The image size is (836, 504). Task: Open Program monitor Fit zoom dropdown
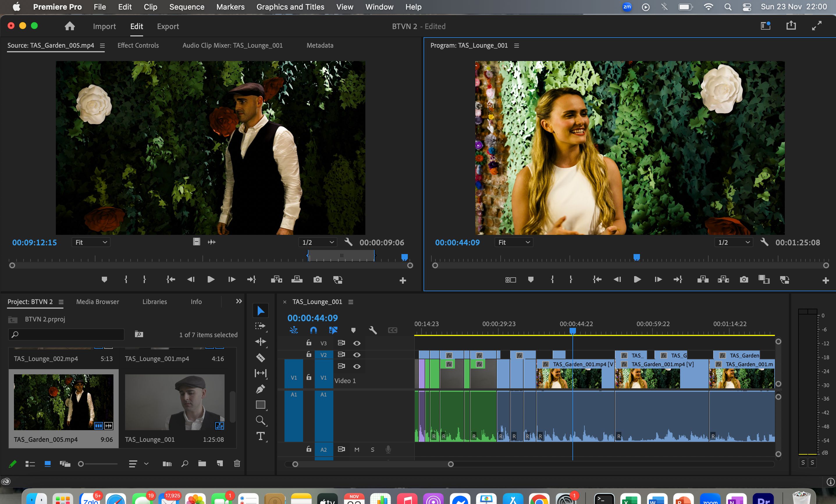pyautogui.click(x=514, y=242)
